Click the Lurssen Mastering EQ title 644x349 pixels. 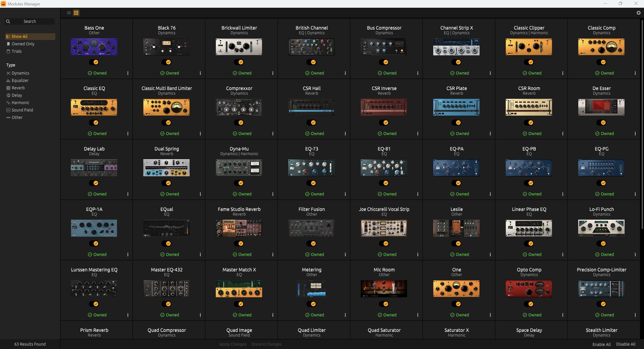[x=94, y=270]
